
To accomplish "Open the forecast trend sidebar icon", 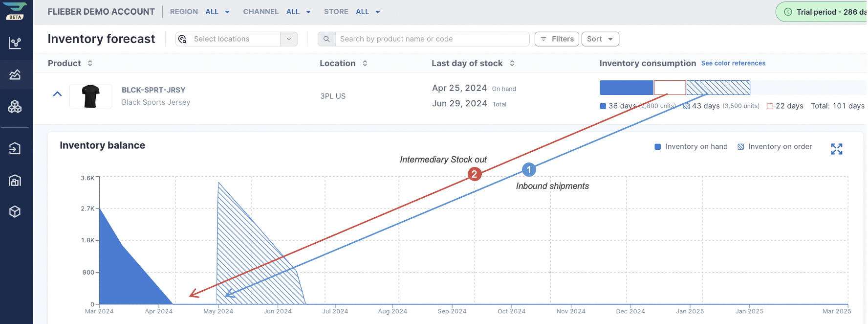I will coord(15,74).
